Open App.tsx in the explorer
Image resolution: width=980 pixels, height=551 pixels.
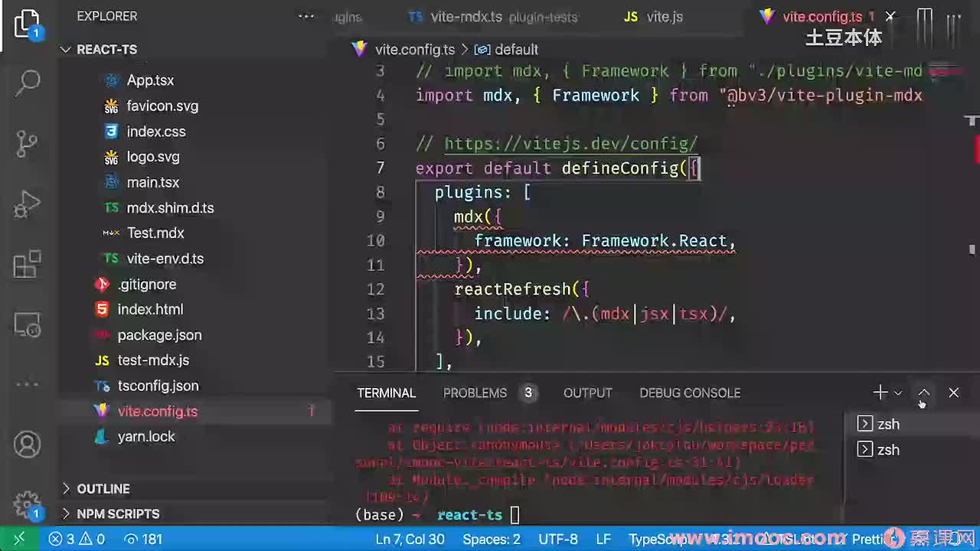150,80
